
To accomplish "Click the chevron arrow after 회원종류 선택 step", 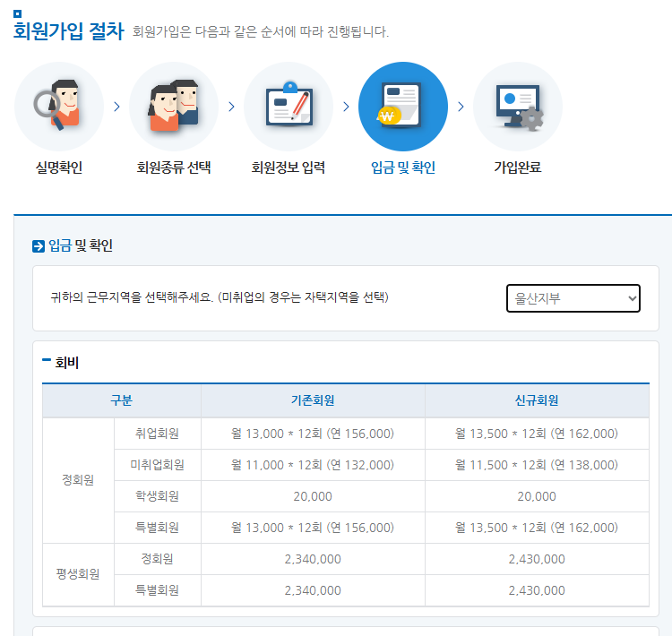I will 231,107.
